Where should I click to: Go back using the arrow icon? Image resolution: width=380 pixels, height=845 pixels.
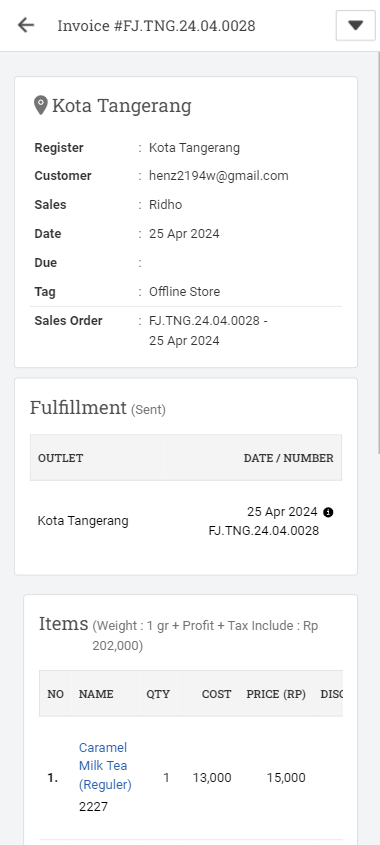tap(25, 25)
